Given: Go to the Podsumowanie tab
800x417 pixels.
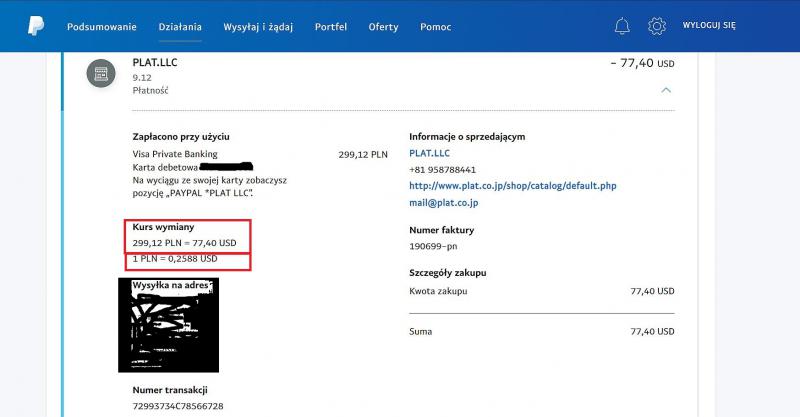Looking at the screenshot, I should [103, 26].
